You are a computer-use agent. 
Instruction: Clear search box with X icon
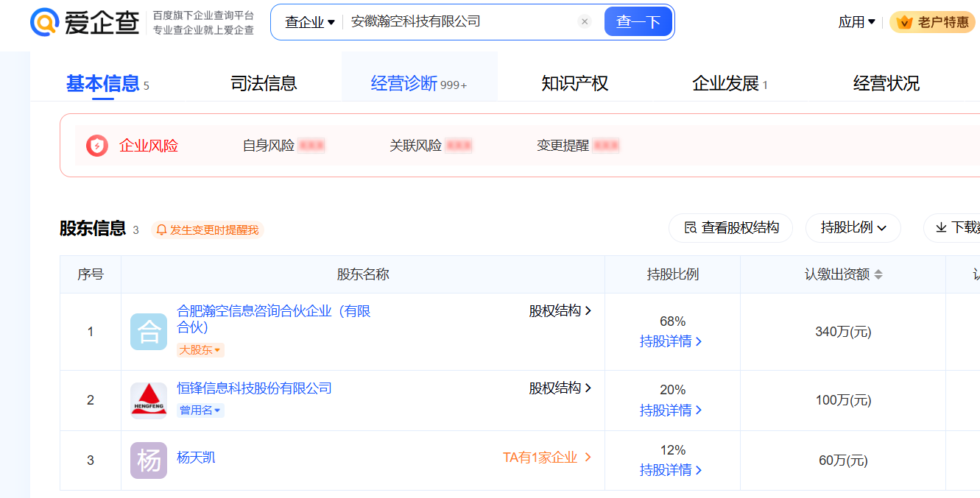[585, 22]
